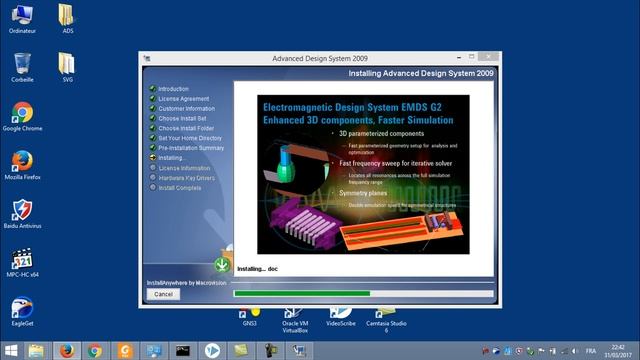The height and width of the screenshot is (360, 640).
Task: Launch MPC-HC x64 desktop shortcut
Action: pos(22,263)
